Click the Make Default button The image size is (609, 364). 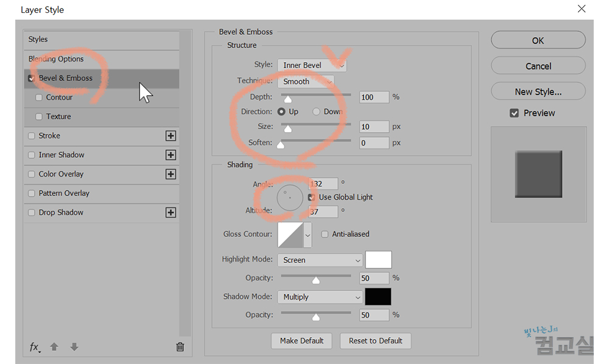click(x=302, y=341)
